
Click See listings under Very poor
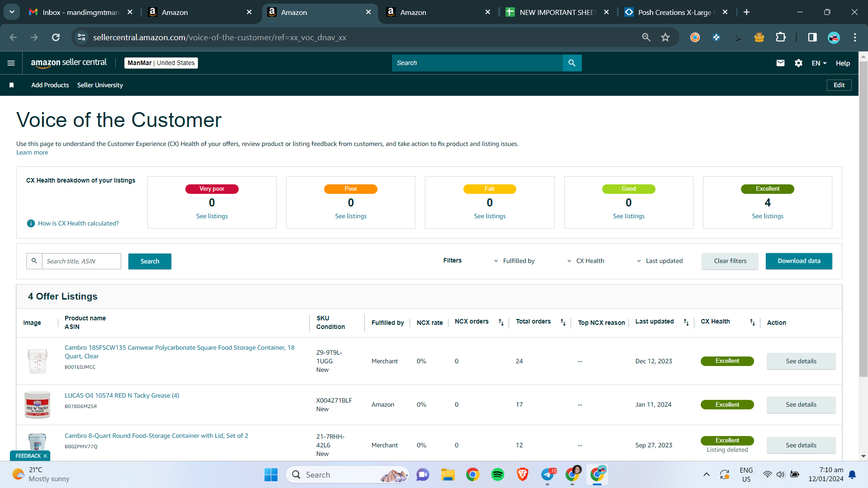(x=212, y=216)
